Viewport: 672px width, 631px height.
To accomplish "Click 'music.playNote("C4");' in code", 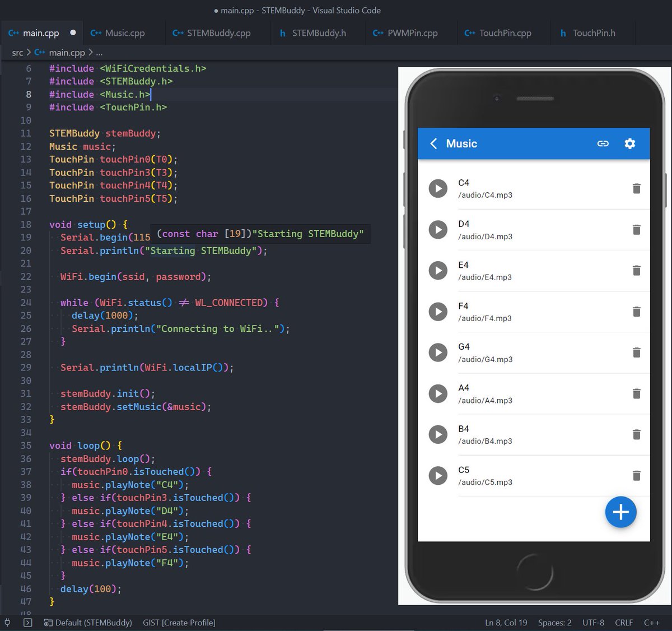I will tap(130, 485).
